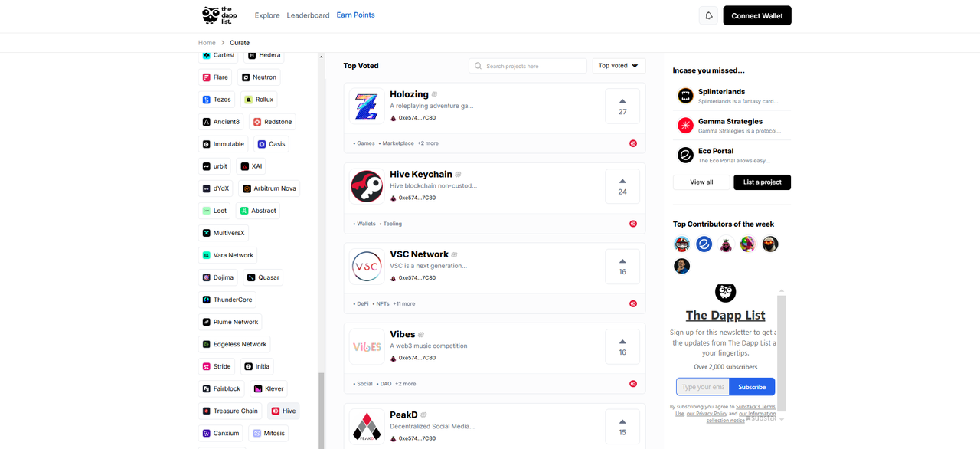This screenshot has width=980, height=449.
Task: Expand '+11 more' tags on VSC Network
Action: (x=404, y=303)
